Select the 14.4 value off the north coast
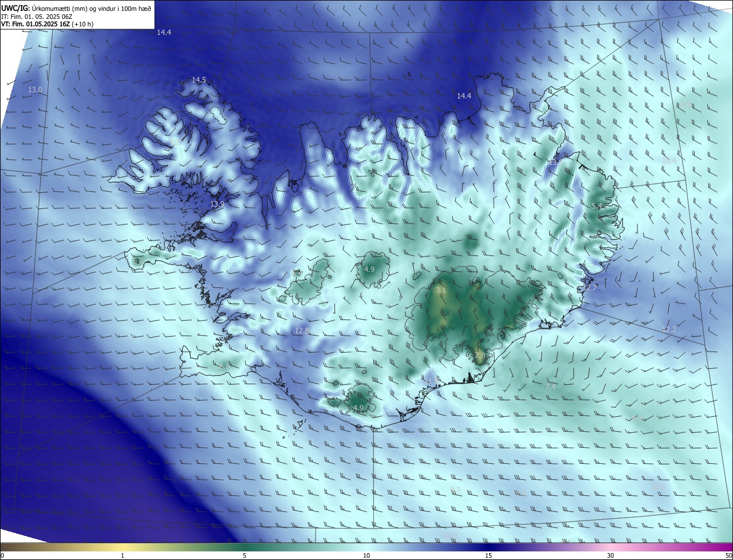 464,96
